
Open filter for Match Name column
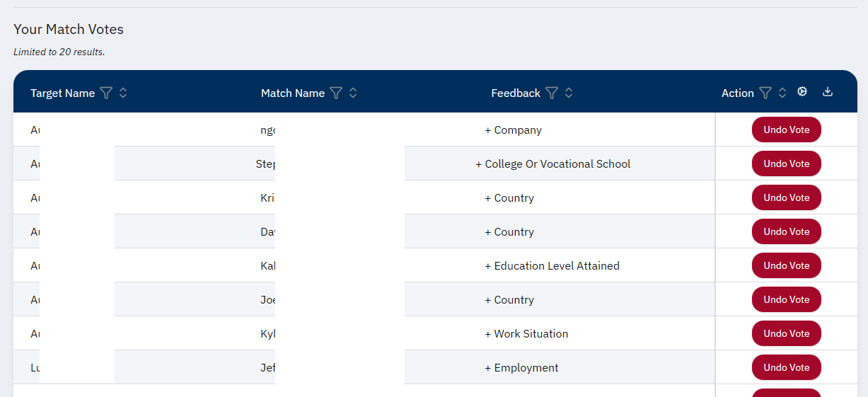point(336,93)
